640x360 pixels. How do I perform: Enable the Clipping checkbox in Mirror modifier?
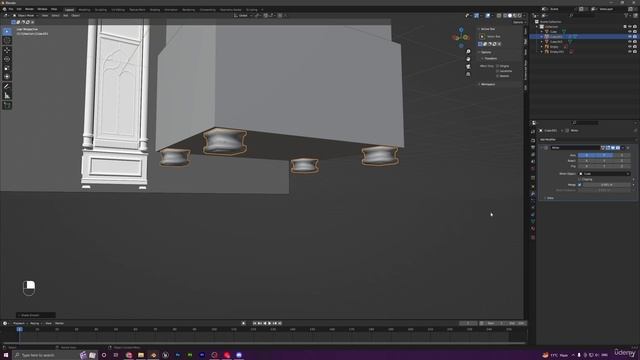tap(580, 179)
